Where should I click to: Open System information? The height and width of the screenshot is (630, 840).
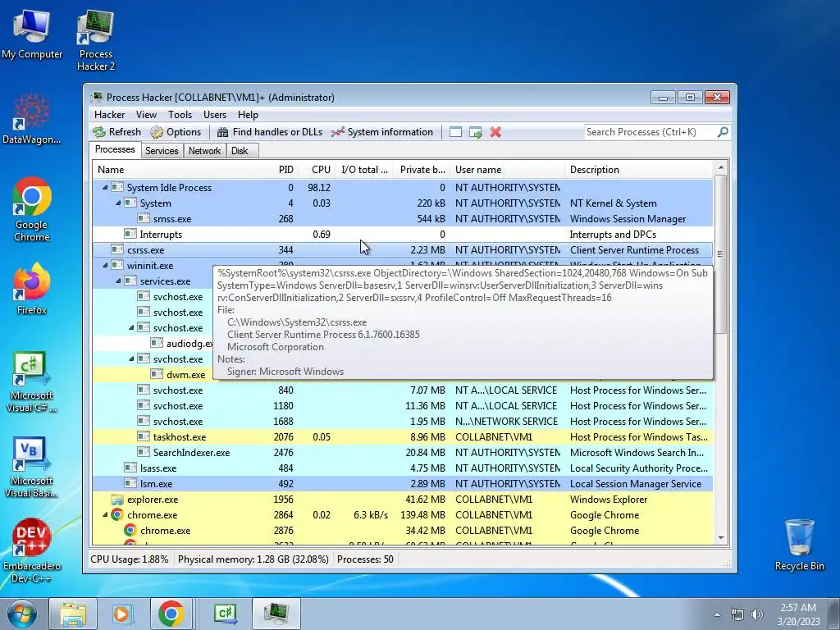(382, 132)
